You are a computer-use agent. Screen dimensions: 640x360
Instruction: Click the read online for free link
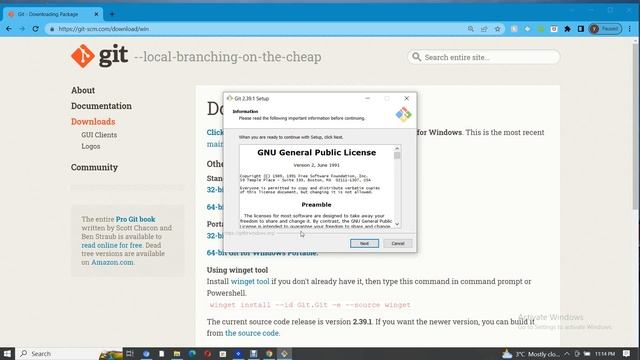tap(112, 245)
